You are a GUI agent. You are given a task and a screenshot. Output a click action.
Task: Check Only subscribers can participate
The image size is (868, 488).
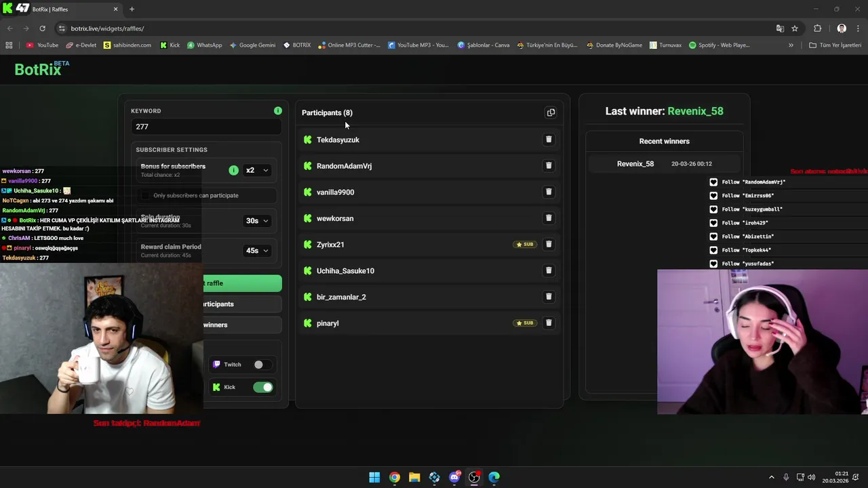[x=144, y=195]
